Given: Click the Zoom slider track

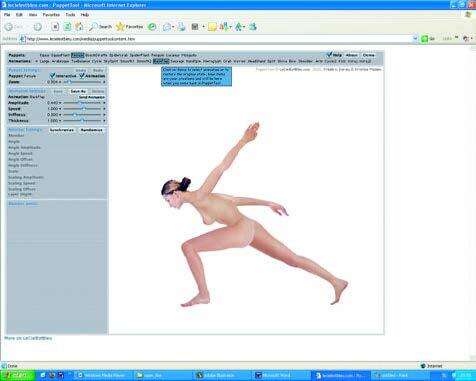Looking at the screenshot, I should coord(82,82).
